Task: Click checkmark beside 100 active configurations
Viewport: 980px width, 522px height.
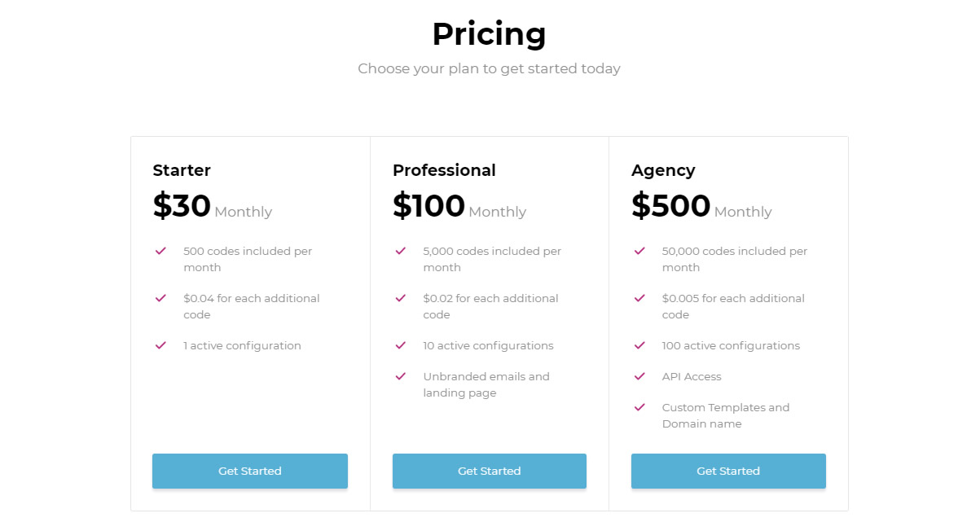Action: [x=639, y=345]
